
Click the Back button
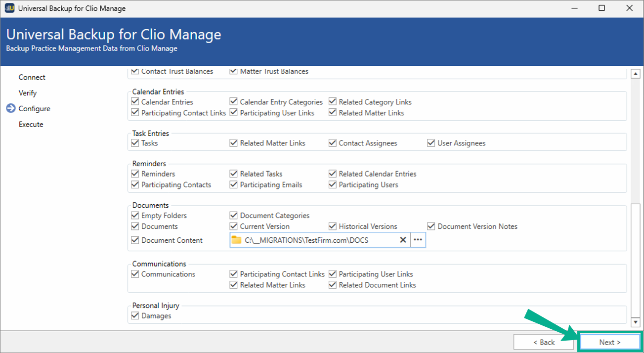point(544,342)
